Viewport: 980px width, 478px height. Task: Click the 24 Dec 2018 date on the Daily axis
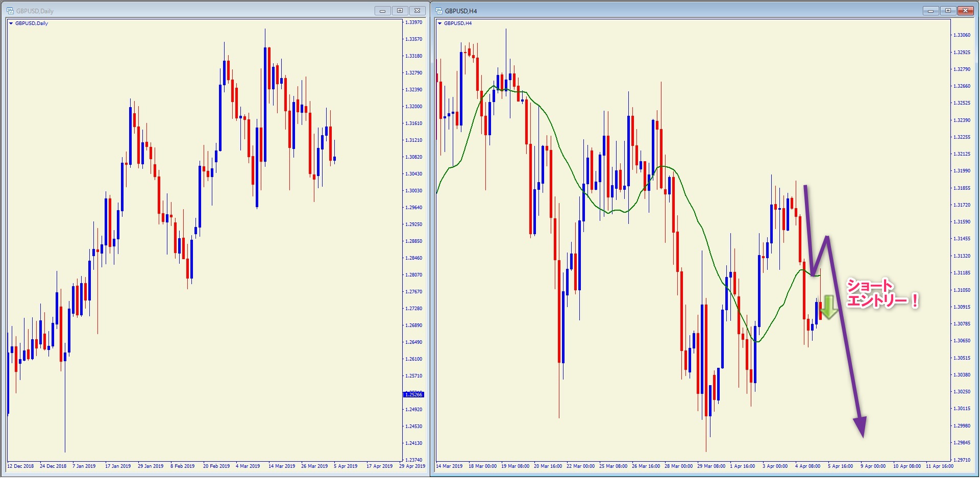point(53,466)
